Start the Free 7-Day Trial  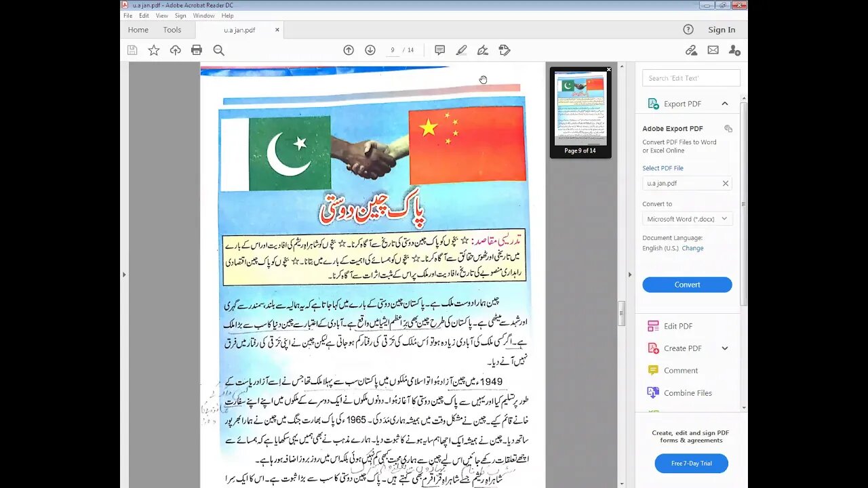(692, 464)
